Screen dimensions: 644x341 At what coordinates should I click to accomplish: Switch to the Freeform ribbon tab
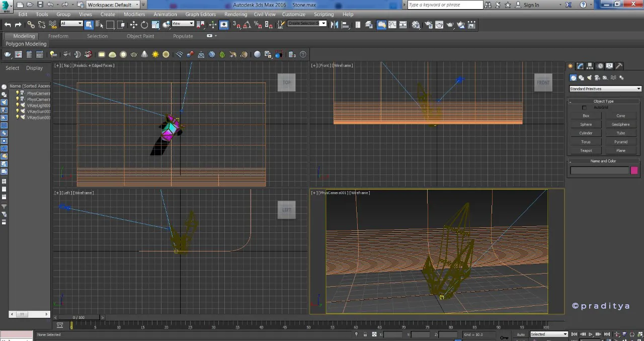point(58,36)
